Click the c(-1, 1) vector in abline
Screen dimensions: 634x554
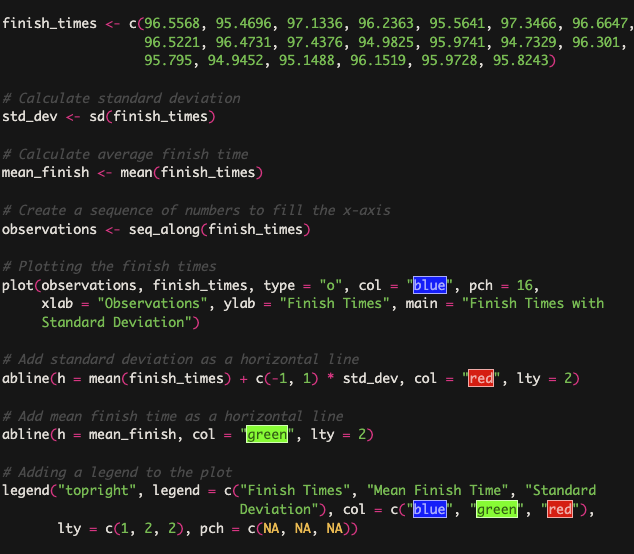coord(287,378)
